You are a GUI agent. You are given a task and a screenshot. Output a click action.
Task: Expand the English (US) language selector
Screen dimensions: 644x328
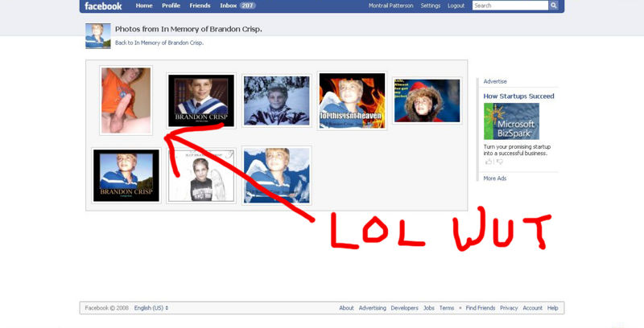pos(151,308)
